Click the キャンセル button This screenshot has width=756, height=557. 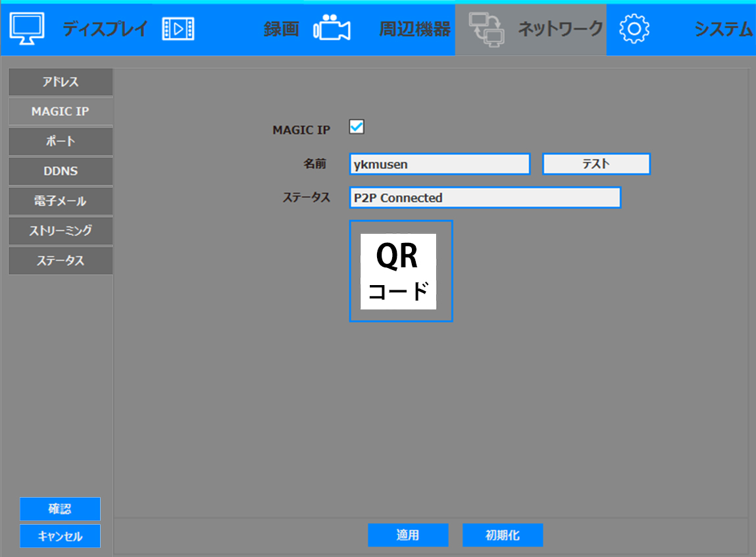[61, 536]
